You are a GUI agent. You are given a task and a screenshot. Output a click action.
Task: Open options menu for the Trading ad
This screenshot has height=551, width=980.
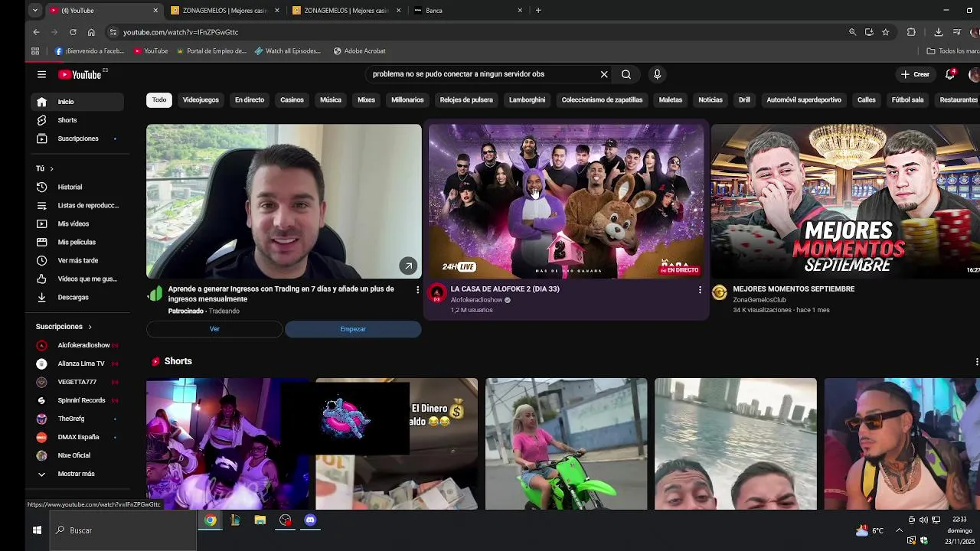tap(417, 290)
